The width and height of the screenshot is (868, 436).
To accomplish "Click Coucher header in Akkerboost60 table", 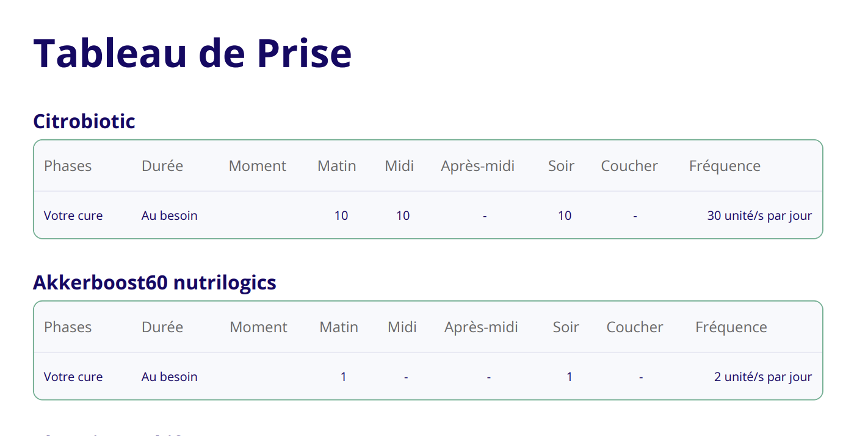I will (x=635, y=327).
